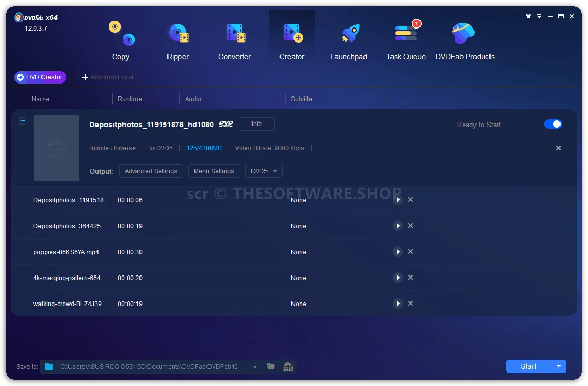
Task: Open the Task Queue
Action: (x=406, y=40)
